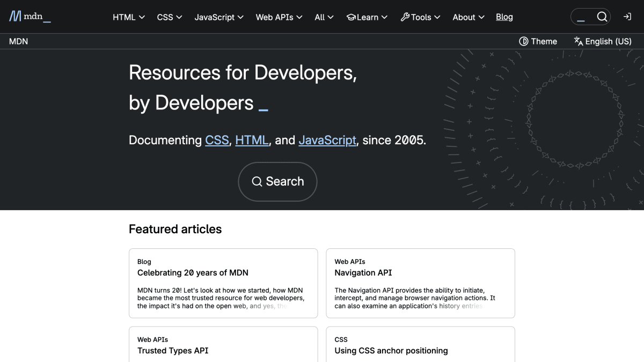This screenshot has height=362, width=644.
Task: Follow the HTML link in hero text
Action: [252, 140]
